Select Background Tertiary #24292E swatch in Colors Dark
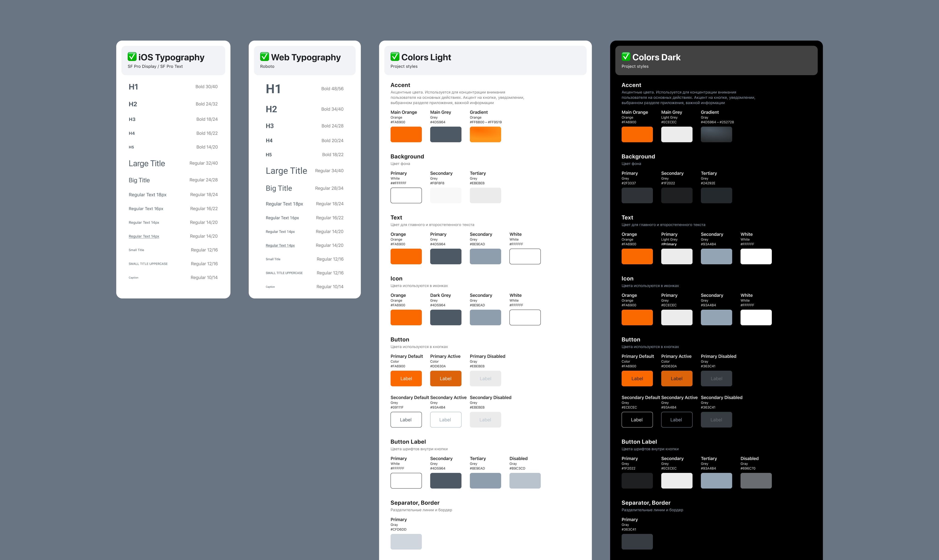Image resolution: width=939 pixels, height=560 pixels. click(x=716, y=196)
